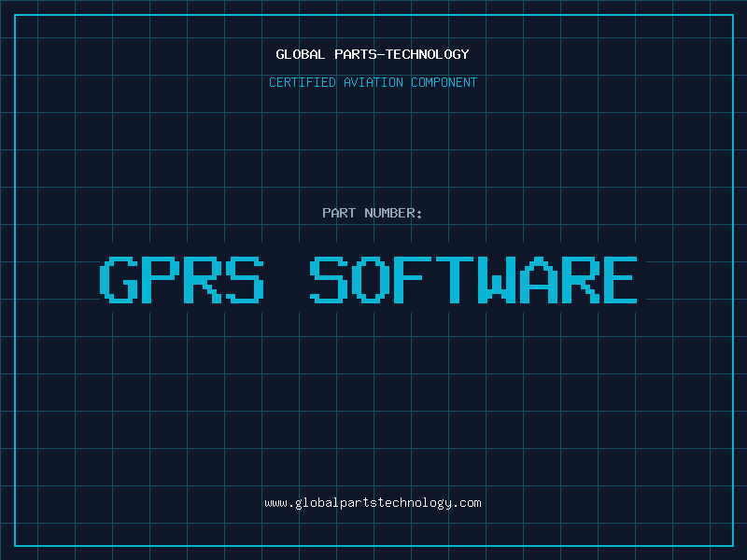The height and width of the screenshot is (560, 747).
Task: Click the word SOFTWARE in the part number
Action: point(474,279)
